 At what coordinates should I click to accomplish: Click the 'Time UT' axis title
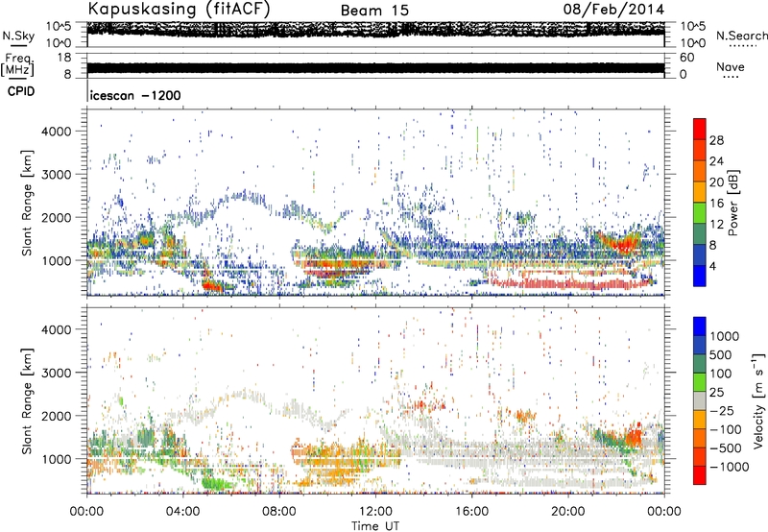[375, 526]
